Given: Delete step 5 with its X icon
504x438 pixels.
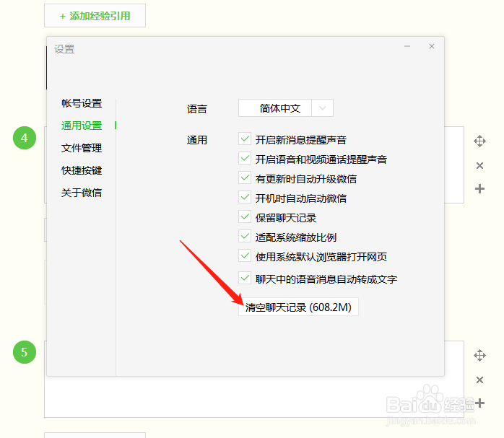Looking at the screenshot, I should [479, 380].
